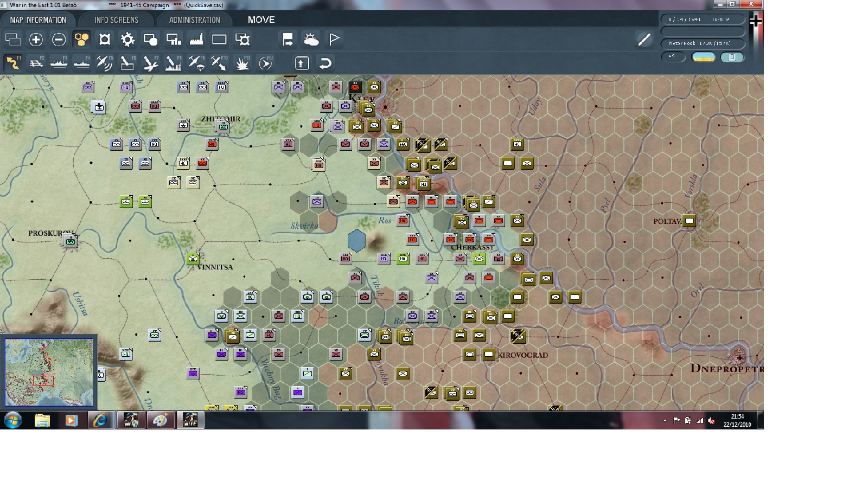Launch Windows Media Player from taskbar

tap(71, 420)
